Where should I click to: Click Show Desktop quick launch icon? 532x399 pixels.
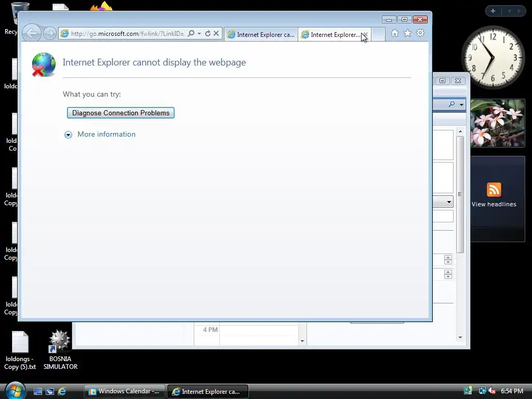pos(37,391)
